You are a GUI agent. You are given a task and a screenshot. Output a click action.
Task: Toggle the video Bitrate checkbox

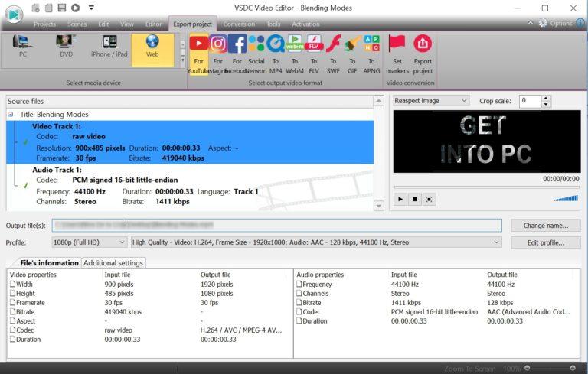[13, 311]
